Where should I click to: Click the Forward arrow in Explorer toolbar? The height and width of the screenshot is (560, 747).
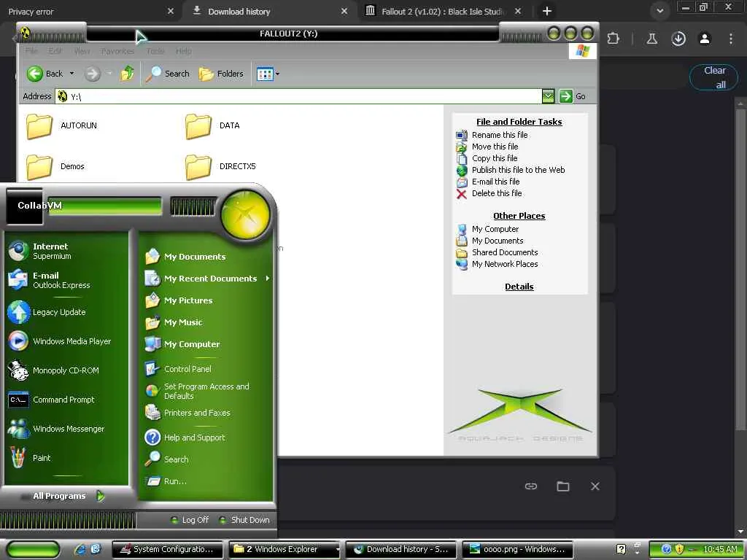tap(93, 74)
